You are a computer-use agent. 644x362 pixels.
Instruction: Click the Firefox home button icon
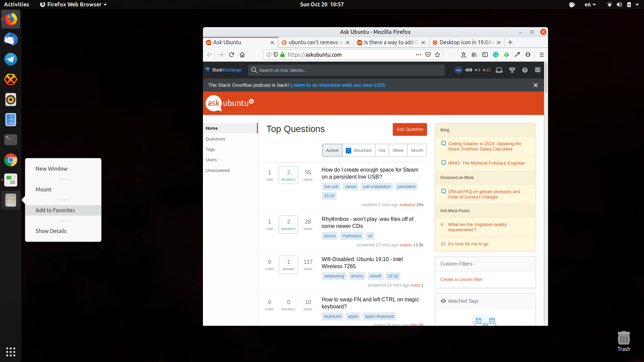pos(242,55)
